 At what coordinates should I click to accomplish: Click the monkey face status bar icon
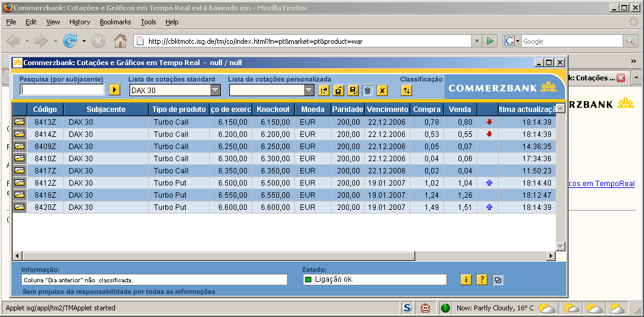tap(426, 307)
